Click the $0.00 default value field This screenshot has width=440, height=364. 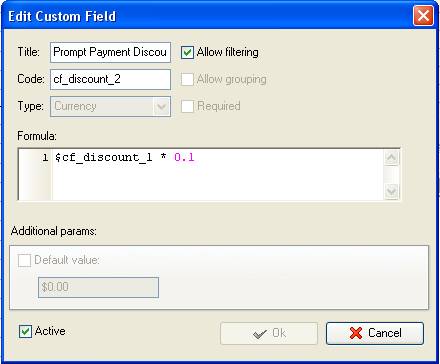click(98, 287)
